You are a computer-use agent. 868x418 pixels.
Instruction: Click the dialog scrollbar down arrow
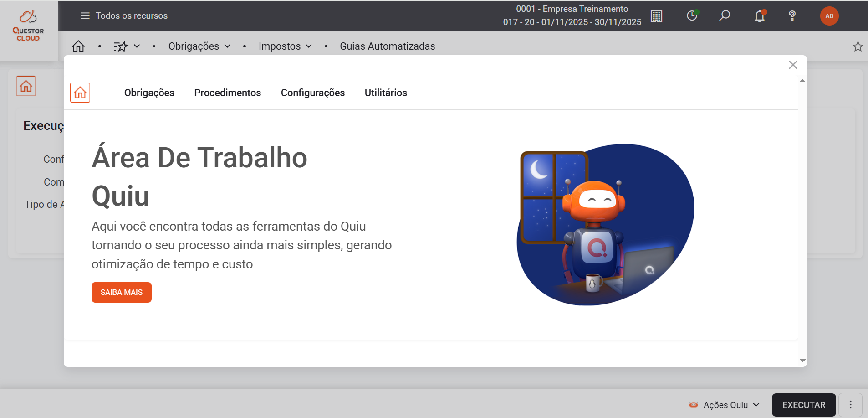point(802,361)
